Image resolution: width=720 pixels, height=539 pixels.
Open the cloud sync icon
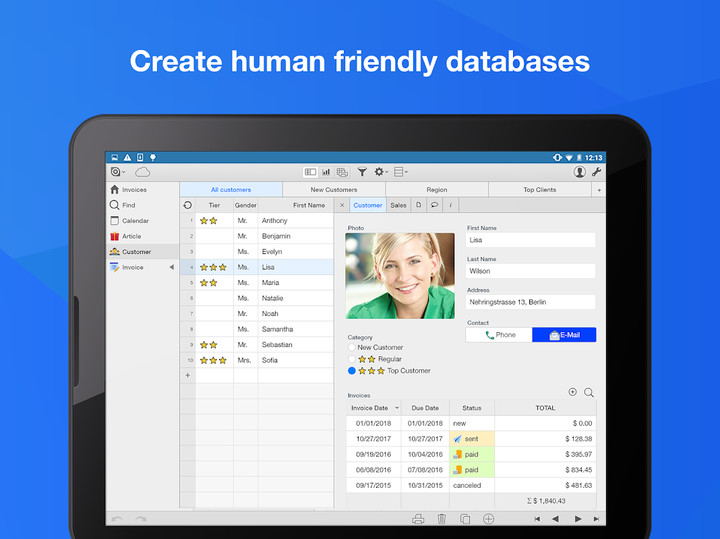pyautogui.click(x=142, y=172)
